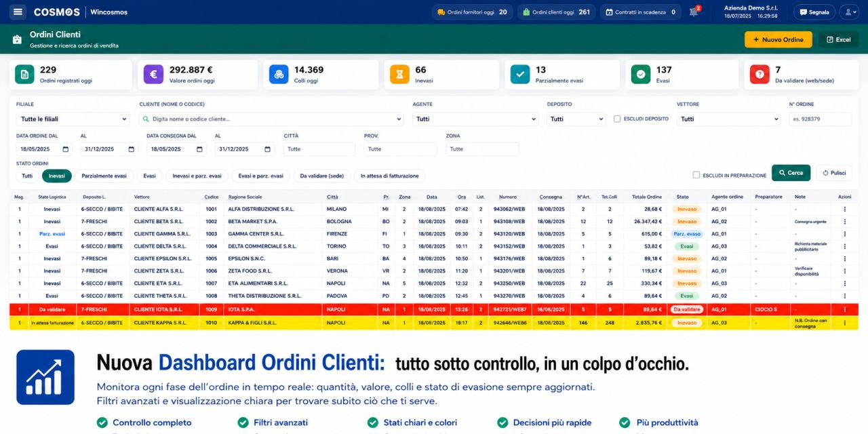Click the Kappa & Figli S.R.L. cell

pos(253,323)
